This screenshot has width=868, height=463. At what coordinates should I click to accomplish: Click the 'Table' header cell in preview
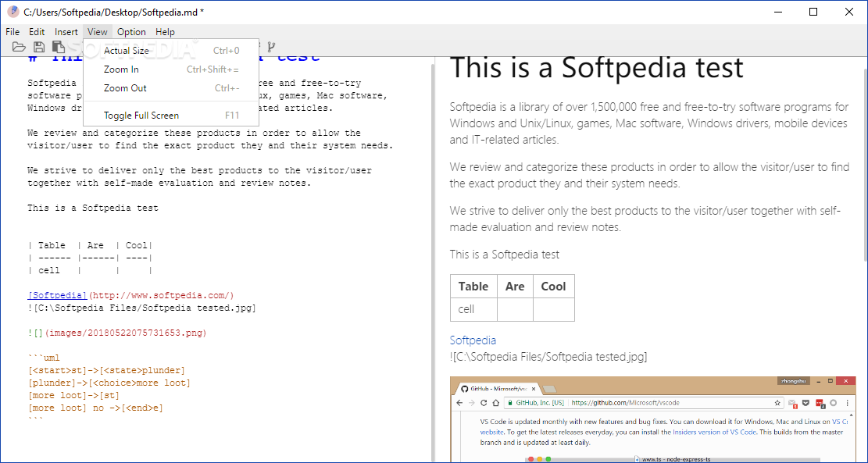[473, 286]
